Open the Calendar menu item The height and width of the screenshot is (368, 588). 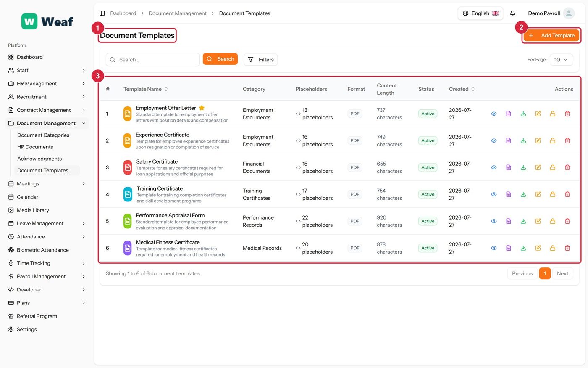(46, 197)
